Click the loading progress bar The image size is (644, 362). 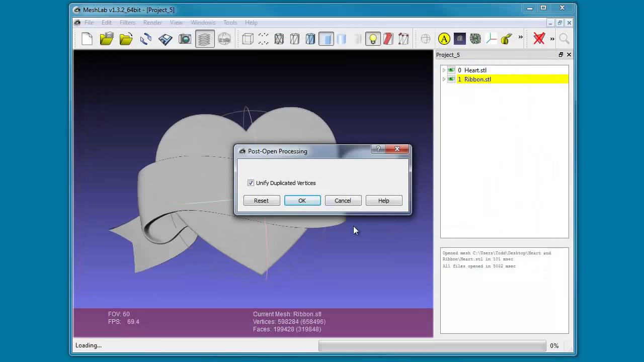432,346
